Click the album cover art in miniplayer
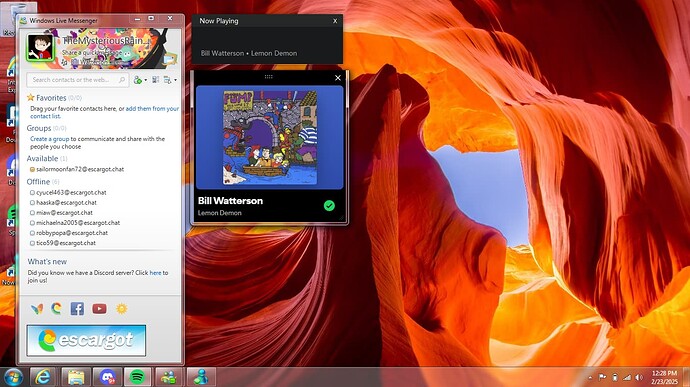This screenshot has width=690, height=387. (x=269, y=138)
